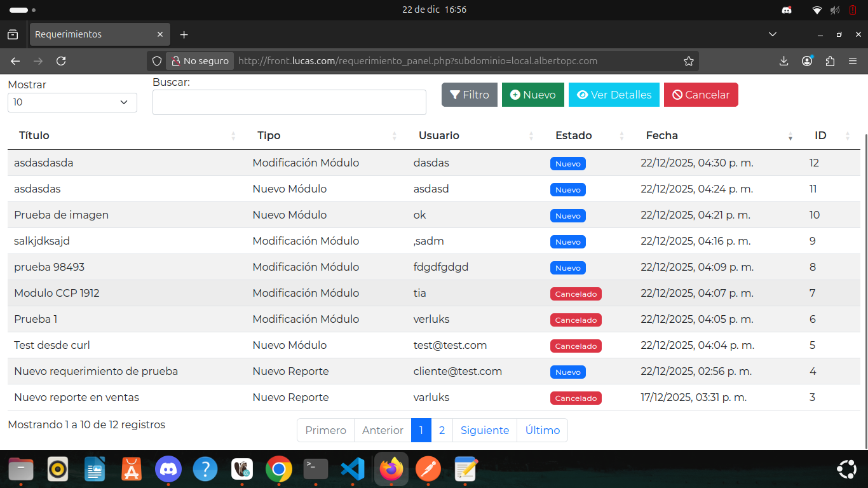The width and height of the screenshot is (868, 488).
Task: Click the red Cancelar button
Action: [x=701, y=95]
